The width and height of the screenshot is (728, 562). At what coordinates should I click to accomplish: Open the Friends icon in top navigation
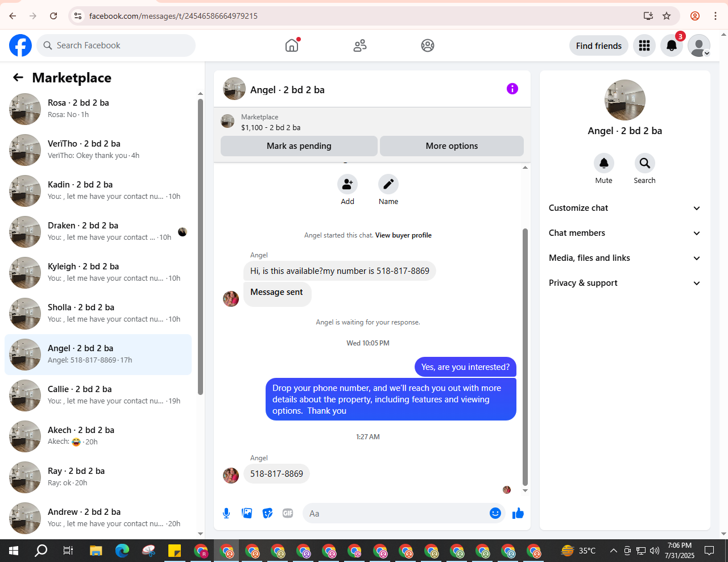pos(360,45)
